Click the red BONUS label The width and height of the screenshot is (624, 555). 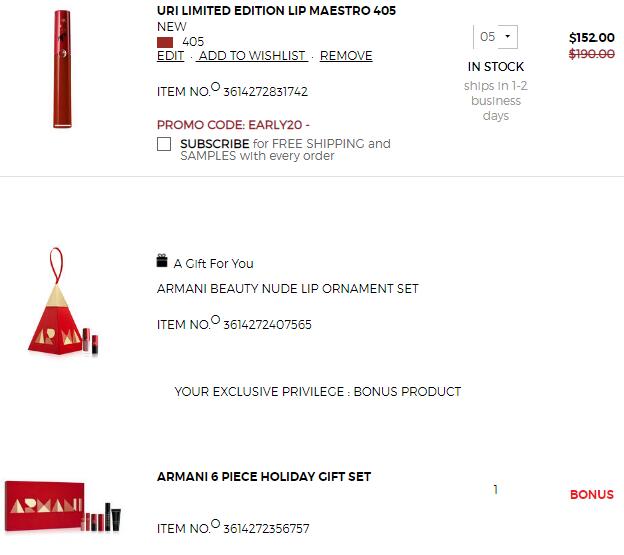(592, 495)
